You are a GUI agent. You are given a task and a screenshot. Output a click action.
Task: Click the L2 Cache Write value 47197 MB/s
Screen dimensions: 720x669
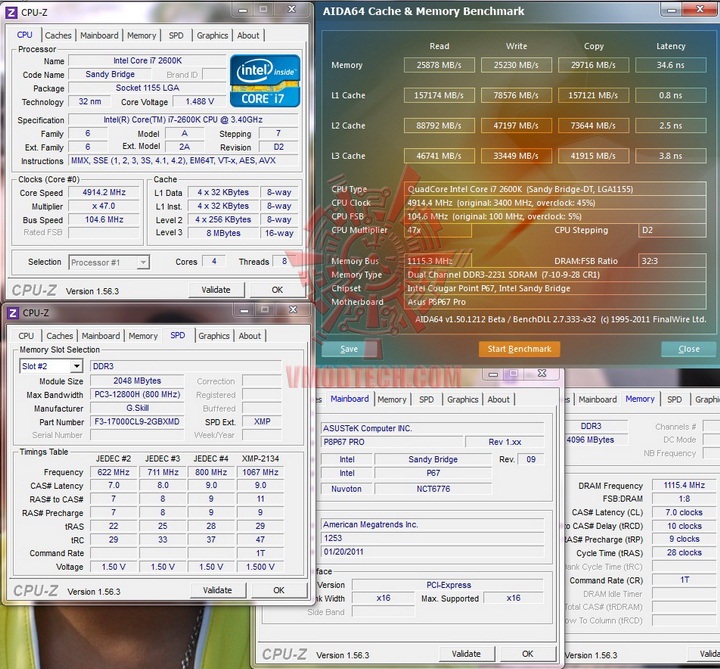(516, 125)
